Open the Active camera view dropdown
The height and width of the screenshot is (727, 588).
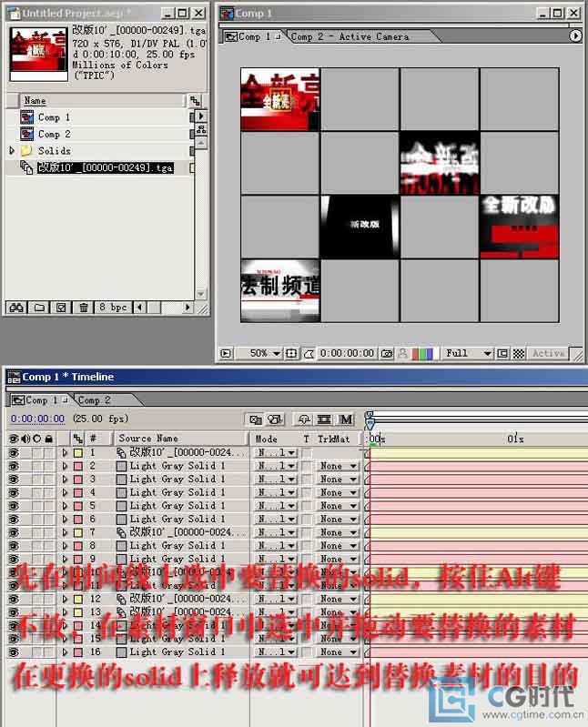(x=549, y=353)
